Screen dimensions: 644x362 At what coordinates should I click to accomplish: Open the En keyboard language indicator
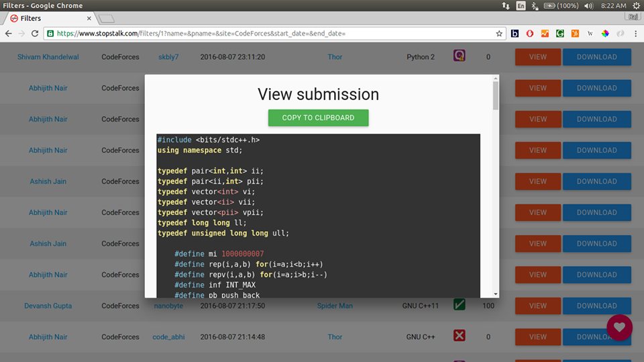click(x=521, y=6)
